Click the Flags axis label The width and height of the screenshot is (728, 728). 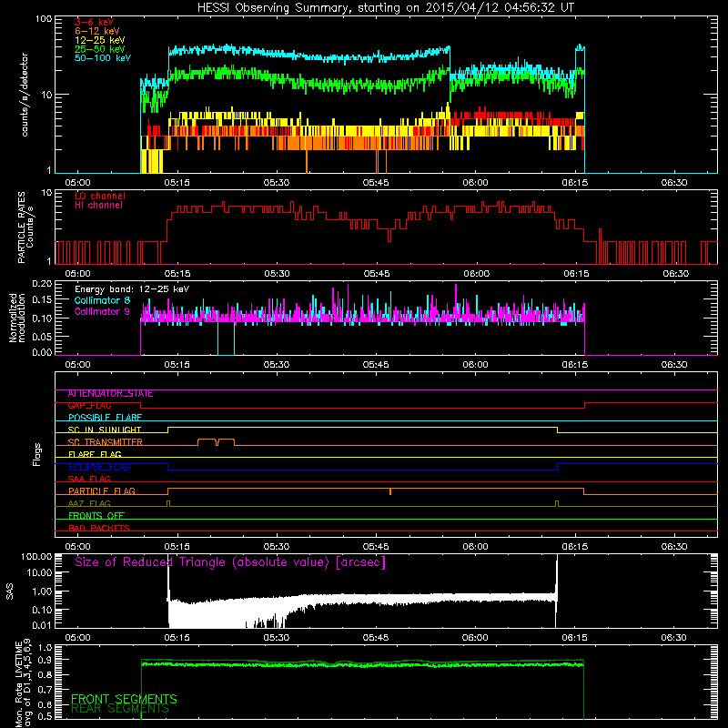coord(36,454)
